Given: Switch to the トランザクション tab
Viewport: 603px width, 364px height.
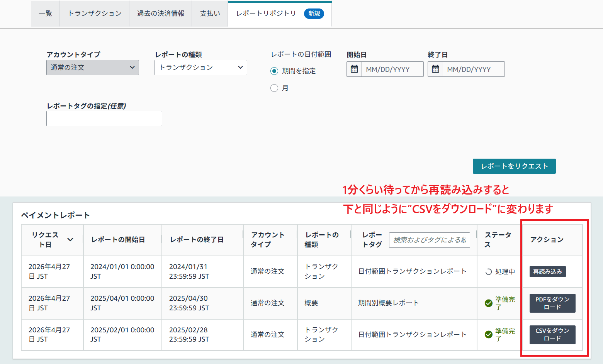Looking at the screenshot, I should 94,13.
